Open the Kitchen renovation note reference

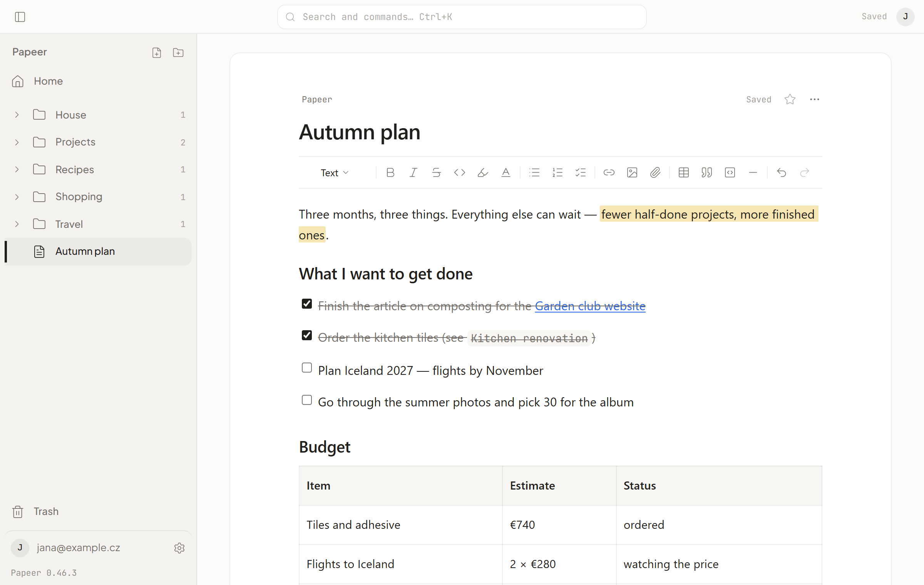pos(529,338)
